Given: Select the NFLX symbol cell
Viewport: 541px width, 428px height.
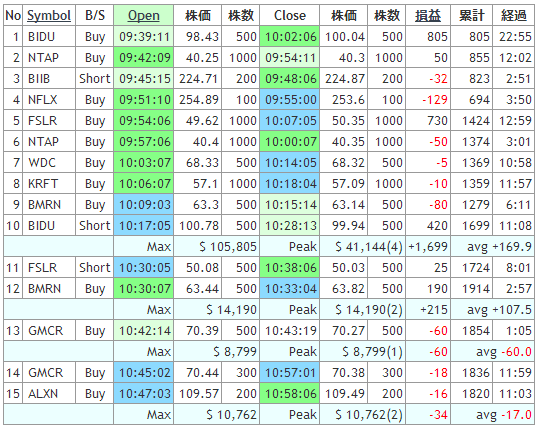Looking at the screenshot, I should 49,100.
